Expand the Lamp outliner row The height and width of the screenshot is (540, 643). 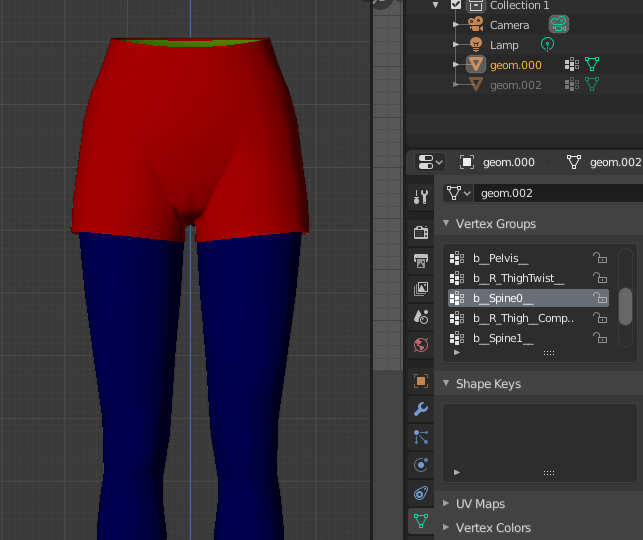(456, 44)
